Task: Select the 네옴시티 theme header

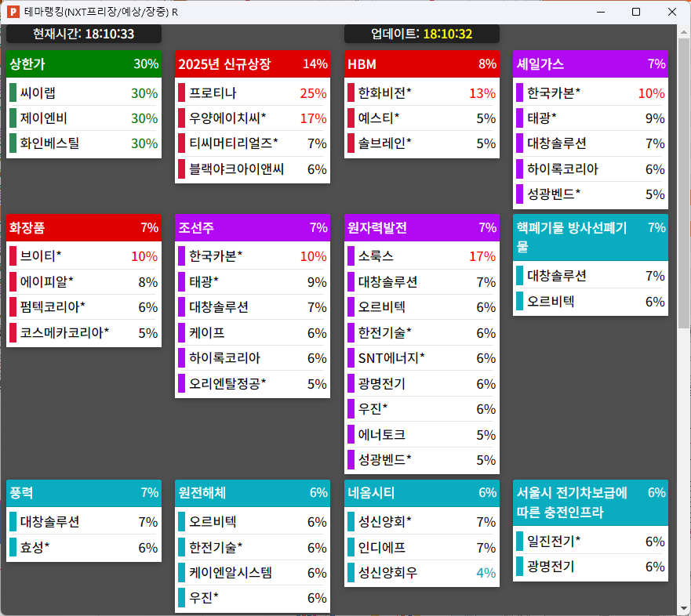Action: tap(422, 493)
